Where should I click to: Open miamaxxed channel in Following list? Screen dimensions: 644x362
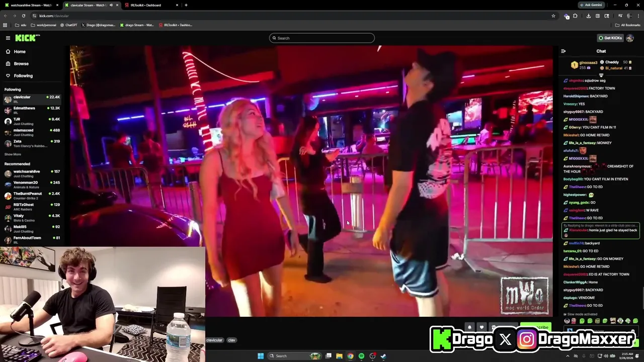32,132
